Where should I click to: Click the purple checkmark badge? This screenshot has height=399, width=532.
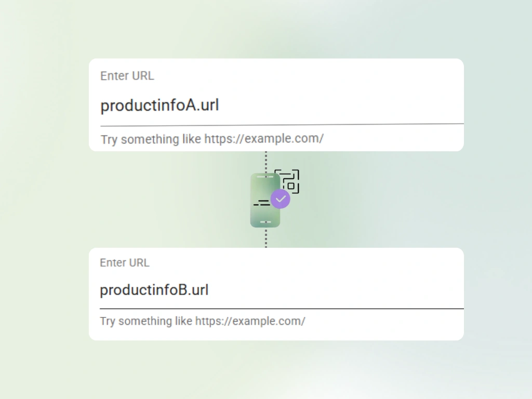pos(280,199)
